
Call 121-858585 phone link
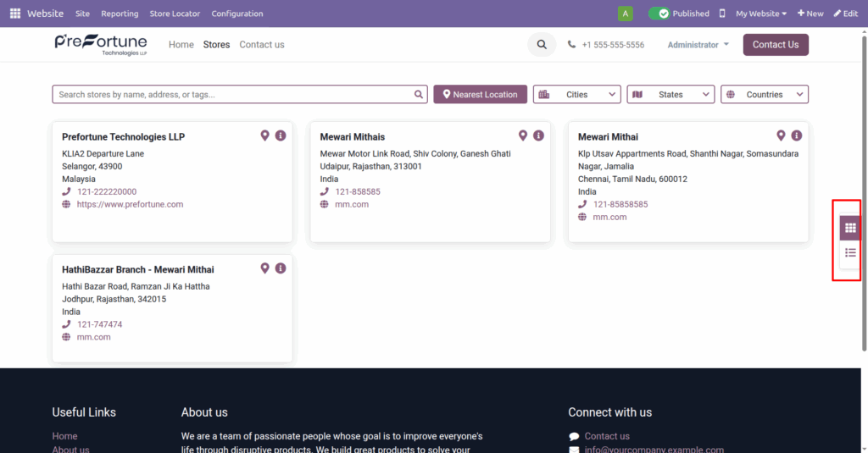coord(358,192)
